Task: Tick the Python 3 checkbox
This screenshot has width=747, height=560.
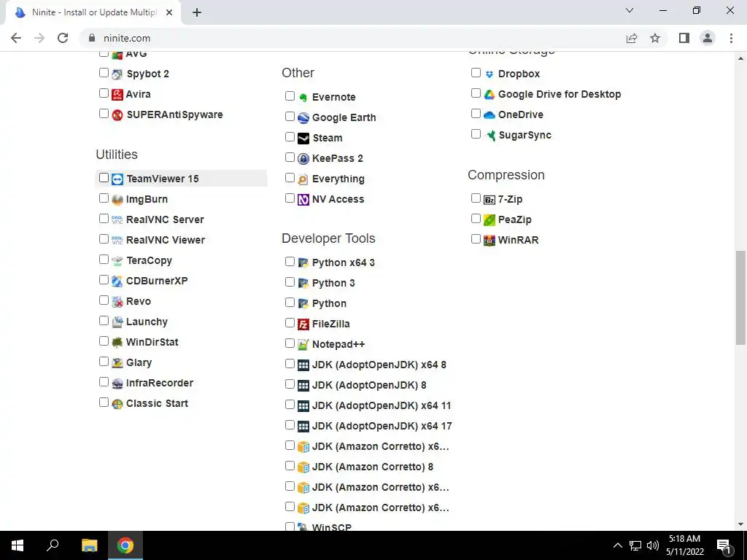Action: pos(290,282)
